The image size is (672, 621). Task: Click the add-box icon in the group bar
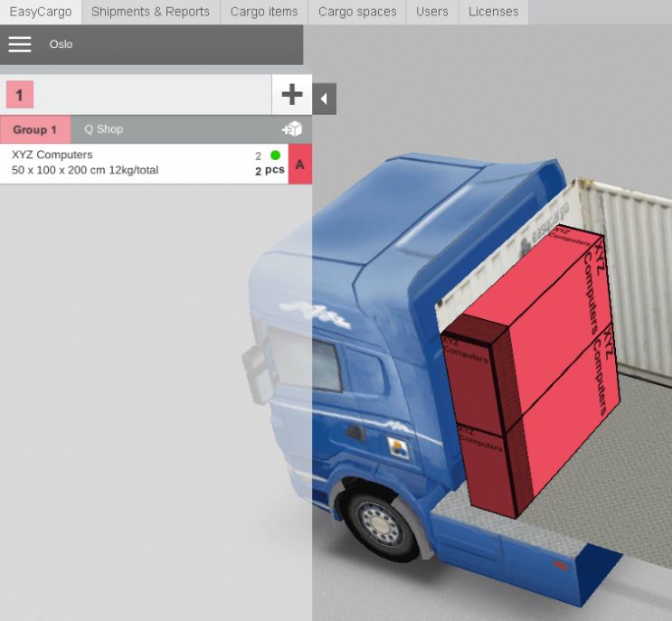[292, 129]
